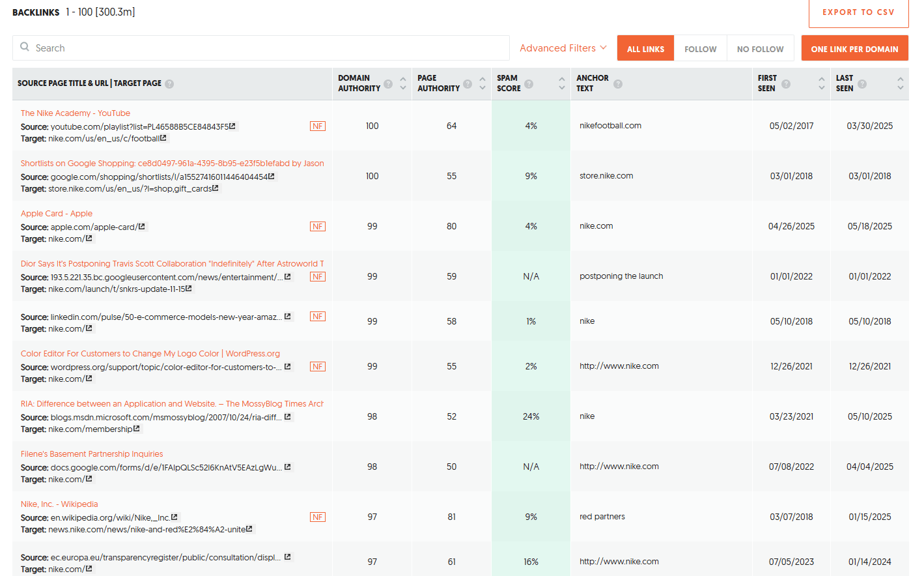This screenshot has height=576, width=924.
Task: Click last seen date '03/30/2025'
Action: click(x=870, y=126)
